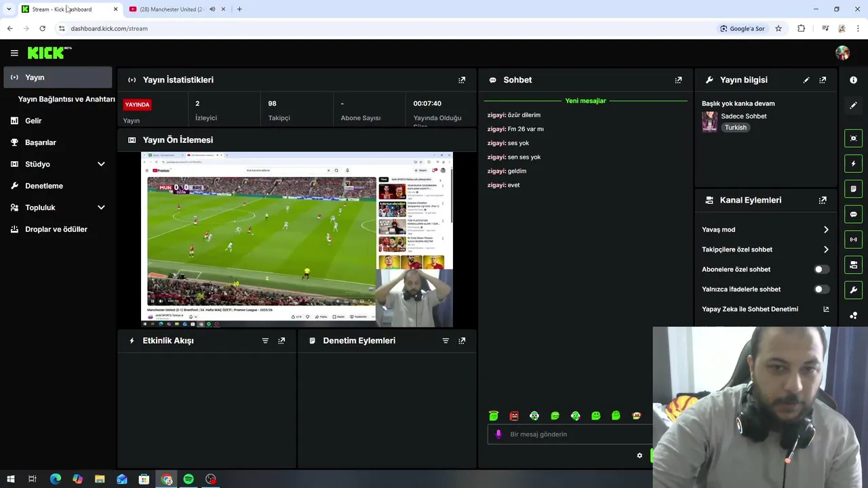Image resolution: width=868 pixels, height=488 pixels.
Task: Open File Explorer from the taskbar
Action: pos(100,479)
